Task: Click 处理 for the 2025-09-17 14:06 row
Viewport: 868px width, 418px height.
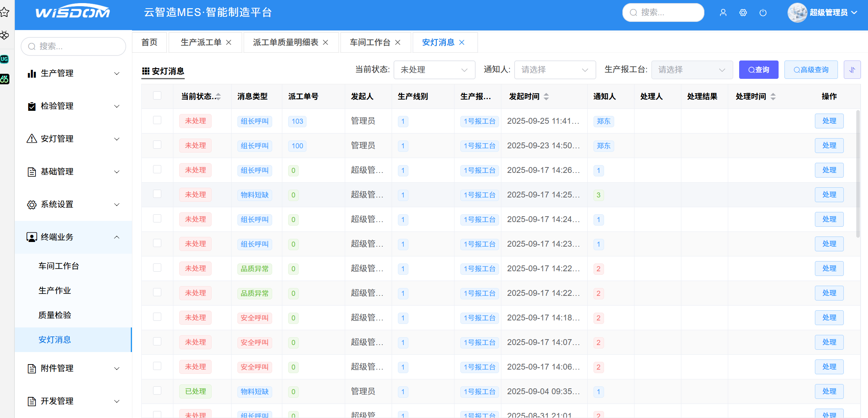Action: tap(829, 367)
